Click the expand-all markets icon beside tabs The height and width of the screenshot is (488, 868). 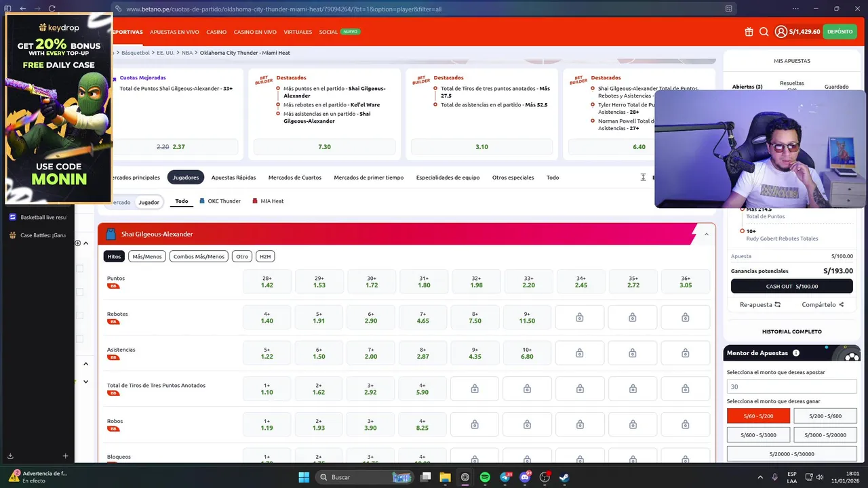(643, 178)
